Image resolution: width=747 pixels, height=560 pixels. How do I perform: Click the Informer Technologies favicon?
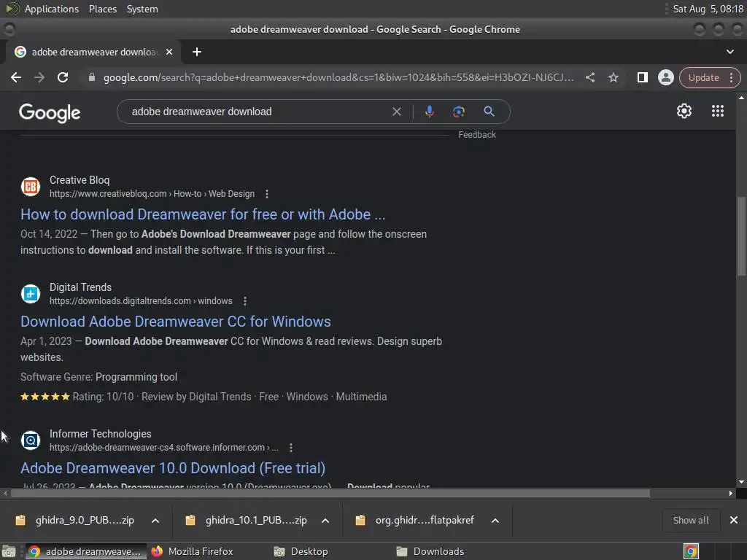31,440
